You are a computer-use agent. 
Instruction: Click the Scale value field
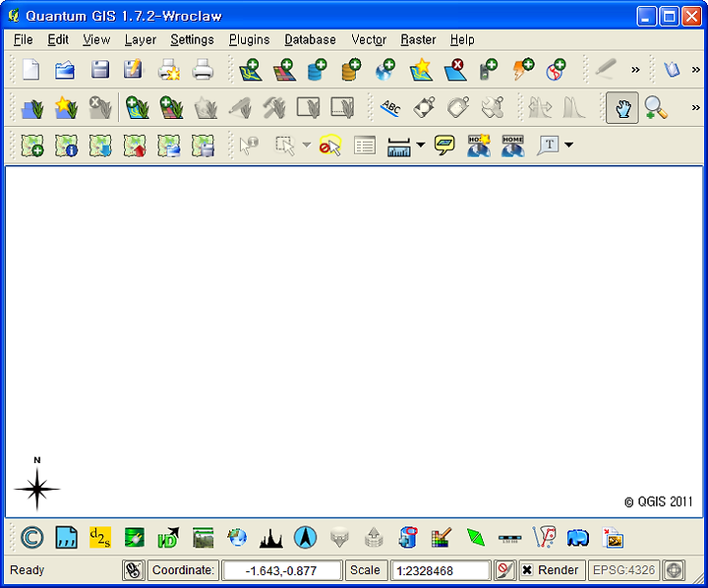click(441, 570)
